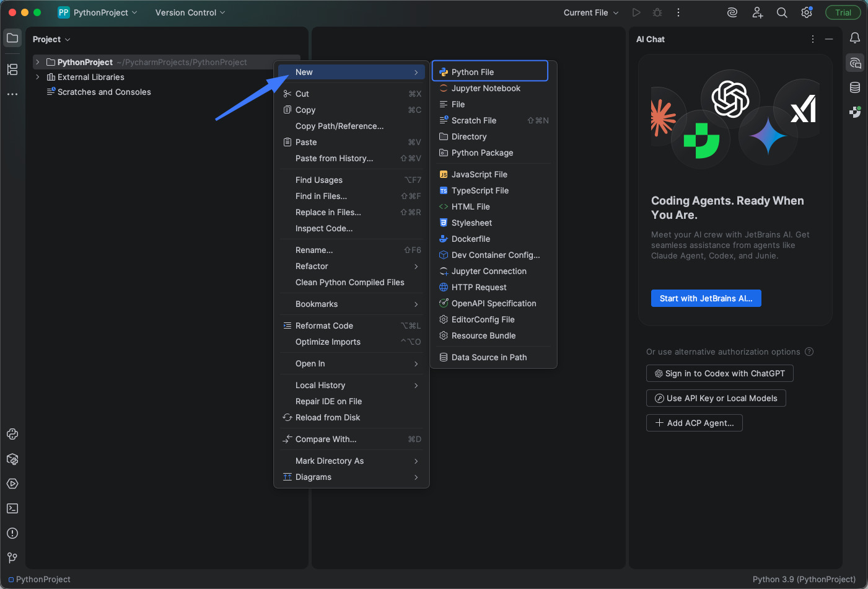The width and height of the screenshot is (868, 589).
Task: Select Directory in the New submenu
Action: click(493, 136)
